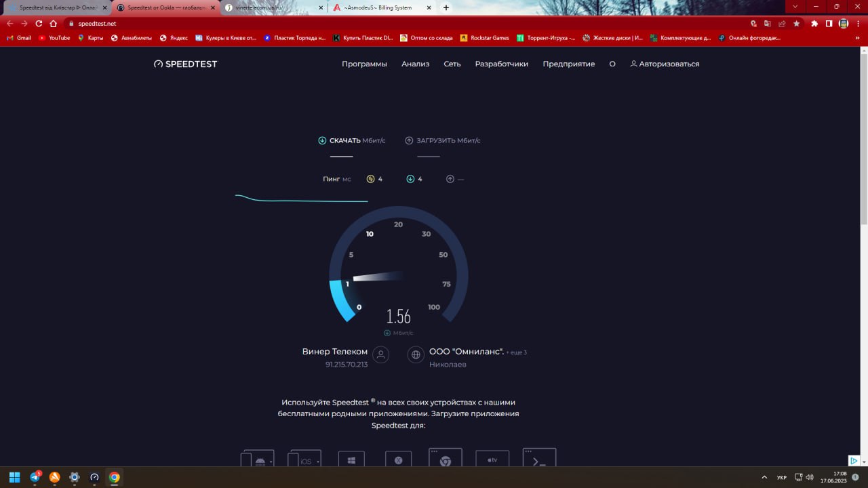
Task: Go to the browser home page
Action: click(53, 23)
